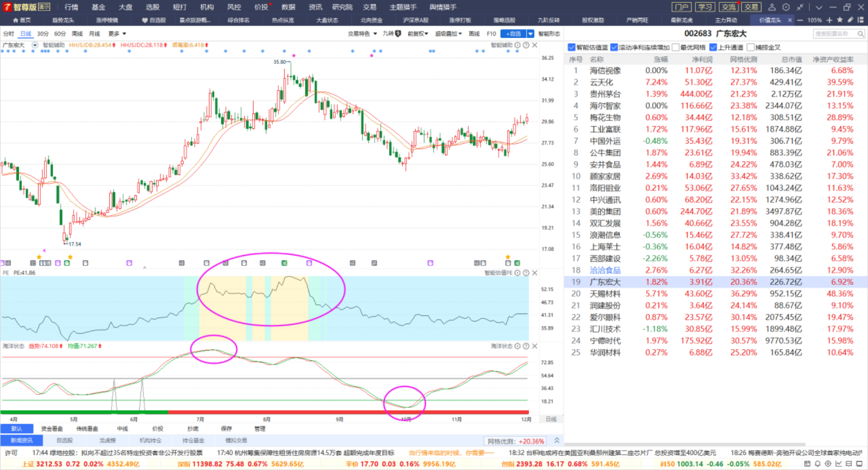Image resolution: width=868 pixels, height=470 pixels.
Task: Select the 龙虎榜 news panel tab
Action: [107, 441]
